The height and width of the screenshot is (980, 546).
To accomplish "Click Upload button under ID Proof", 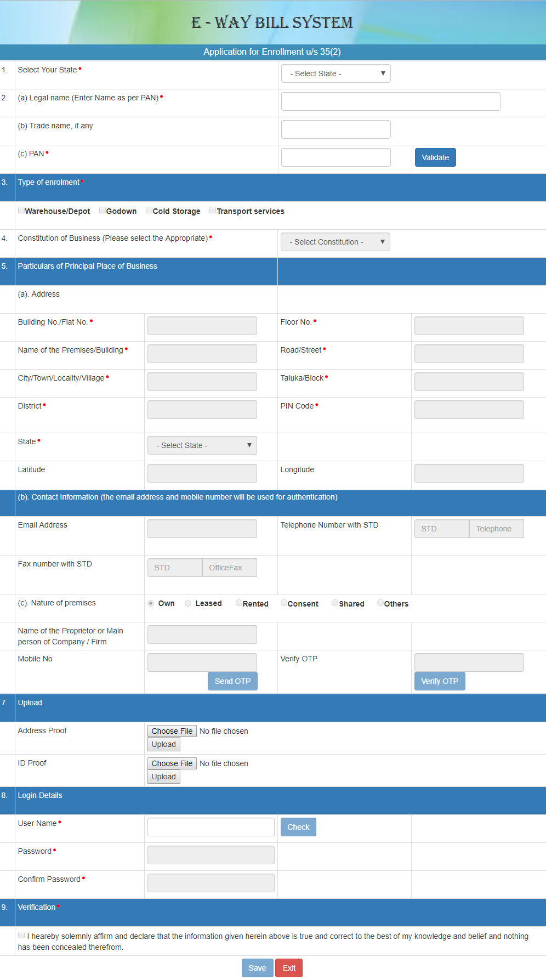I will (x=163, y=777).
